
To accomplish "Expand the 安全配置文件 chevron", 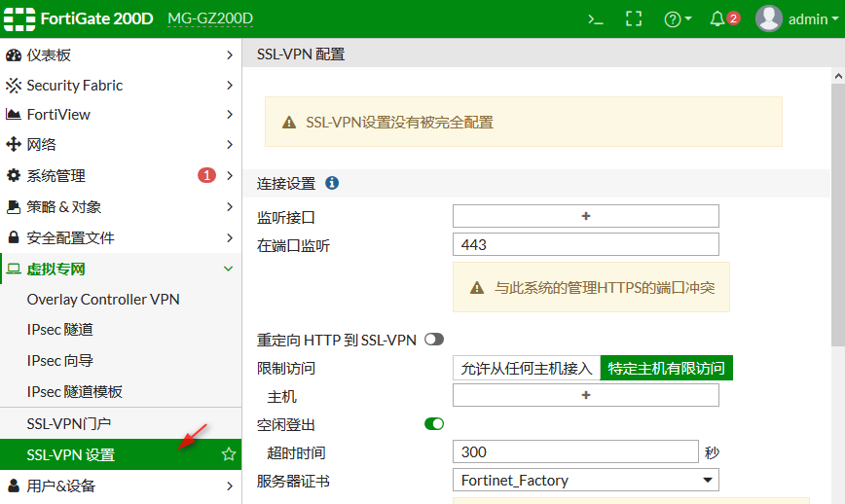I will coord(230,237).
